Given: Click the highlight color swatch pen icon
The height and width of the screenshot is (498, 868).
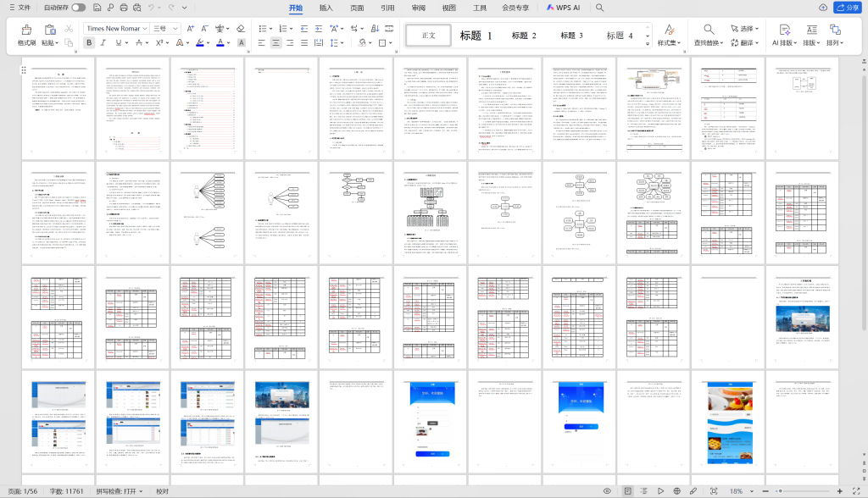Looking at the screenshot, I should 200,42.
